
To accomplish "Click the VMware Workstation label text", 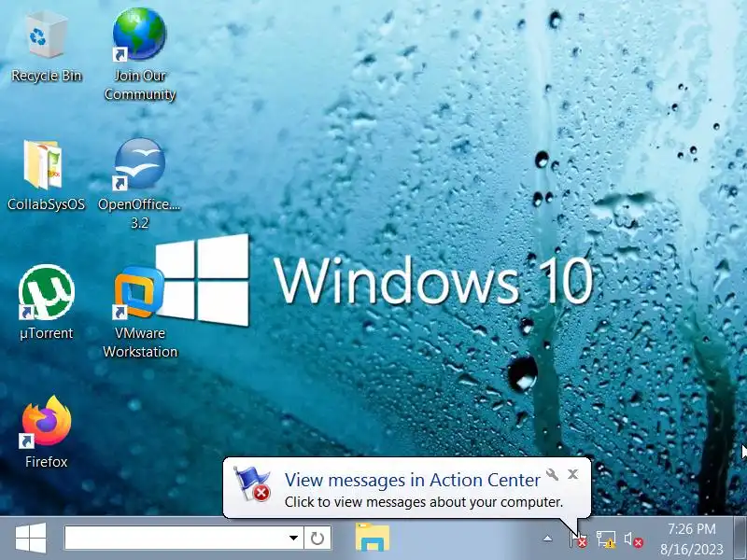I will 140,343.
